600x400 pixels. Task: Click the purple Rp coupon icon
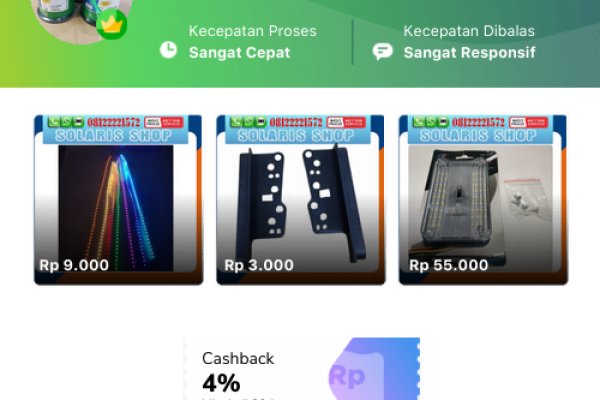tap(347, 376)
